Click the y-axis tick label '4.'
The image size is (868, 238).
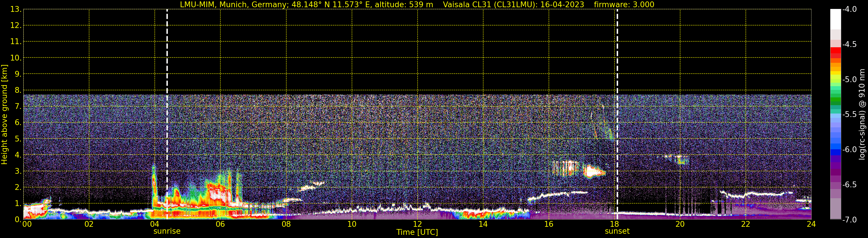[x=18, y=155]
